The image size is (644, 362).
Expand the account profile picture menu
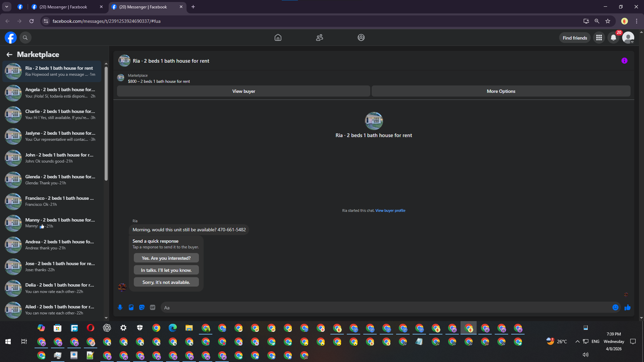coord(628,38)
